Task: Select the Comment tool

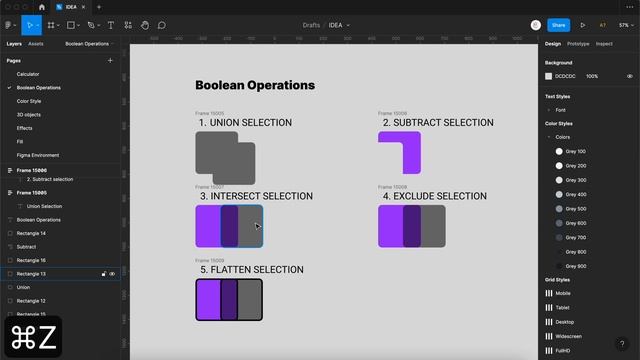Action: (x=162, y=25)
